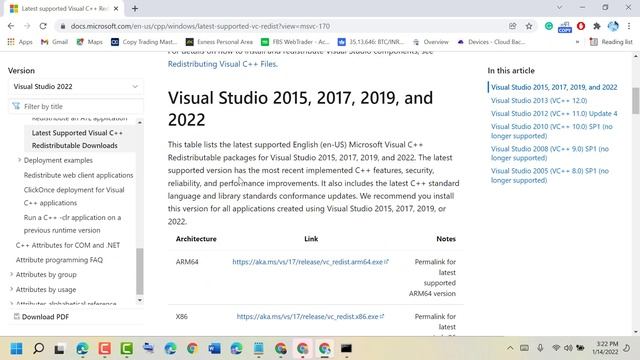Click the page vertical scrollbar thumb

click(636, 100)
